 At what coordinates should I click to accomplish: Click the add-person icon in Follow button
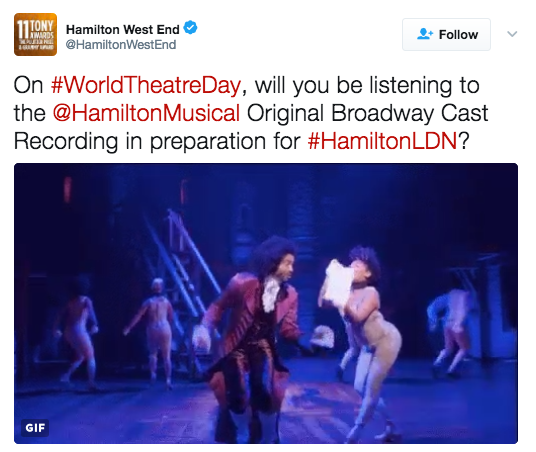pyautogui.click(x=425, y=34)
